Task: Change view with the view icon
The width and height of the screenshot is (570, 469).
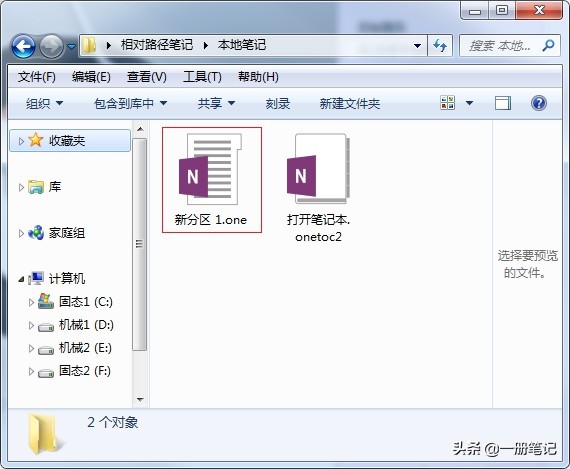Action: tap(447, 103)
